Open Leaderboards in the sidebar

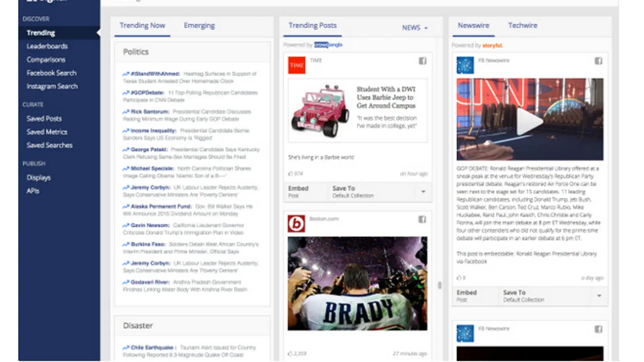coord(47,46)
